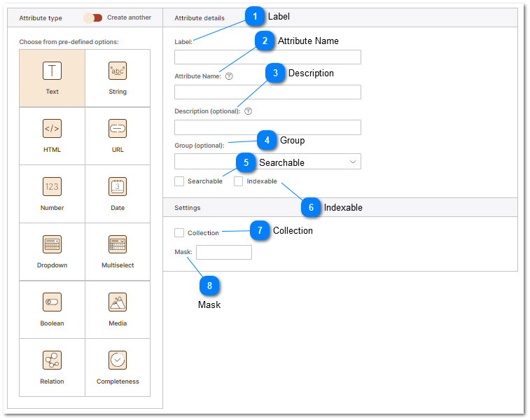The width and height of the screenshot is (530, 420).
Task: Toggle the Create another switch
Action: 92,17
